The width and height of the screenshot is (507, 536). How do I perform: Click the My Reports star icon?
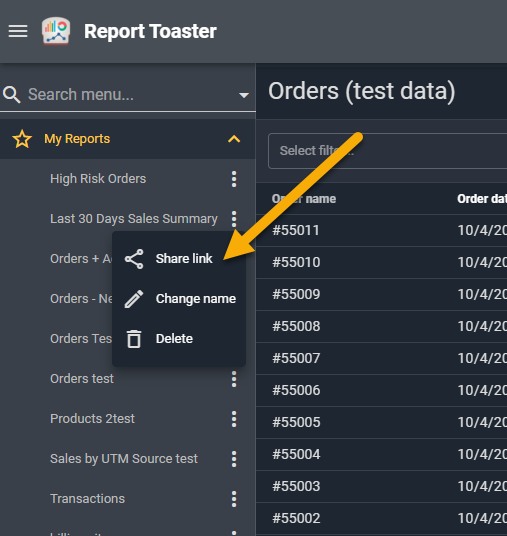[22, 139]
